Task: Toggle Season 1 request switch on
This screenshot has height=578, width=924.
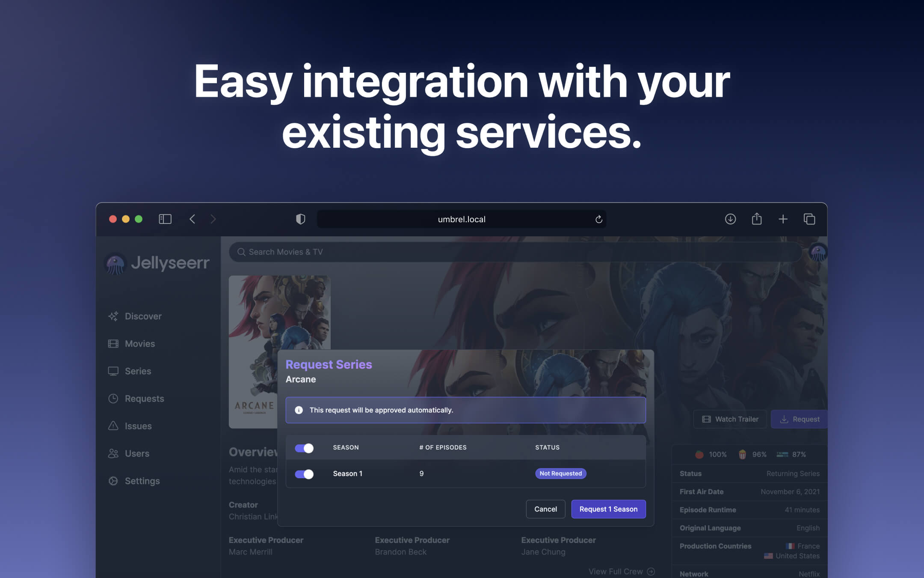Action: click(304, 474)
